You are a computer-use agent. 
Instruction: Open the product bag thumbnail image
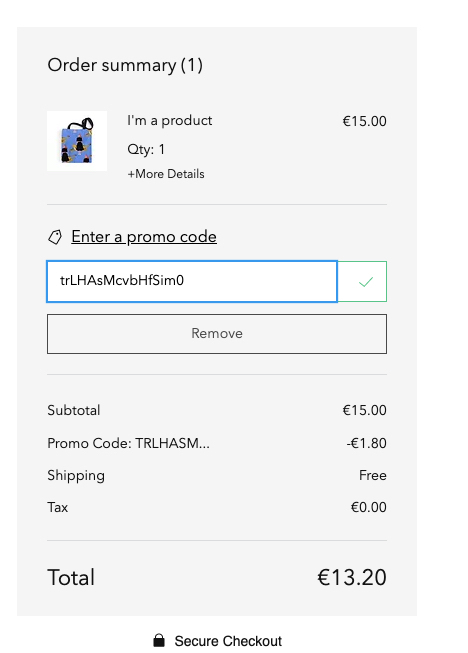click(77, 141)
